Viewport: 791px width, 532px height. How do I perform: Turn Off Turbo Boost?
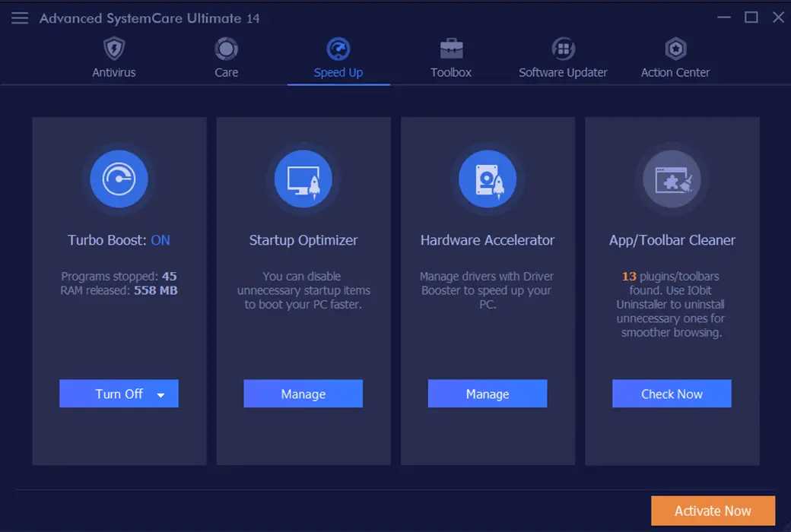(x=119, y=394)
